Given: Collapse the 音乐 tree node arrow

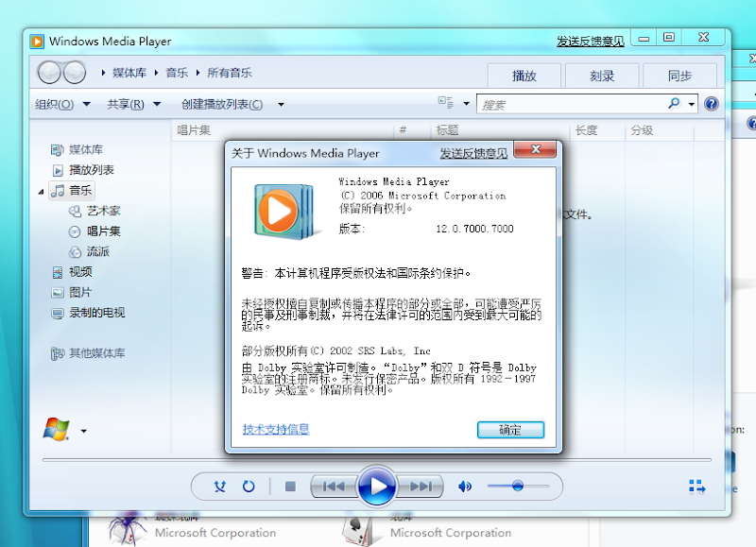Looking at the screenshot, I should pyautogui.click(x=41, y=192).
